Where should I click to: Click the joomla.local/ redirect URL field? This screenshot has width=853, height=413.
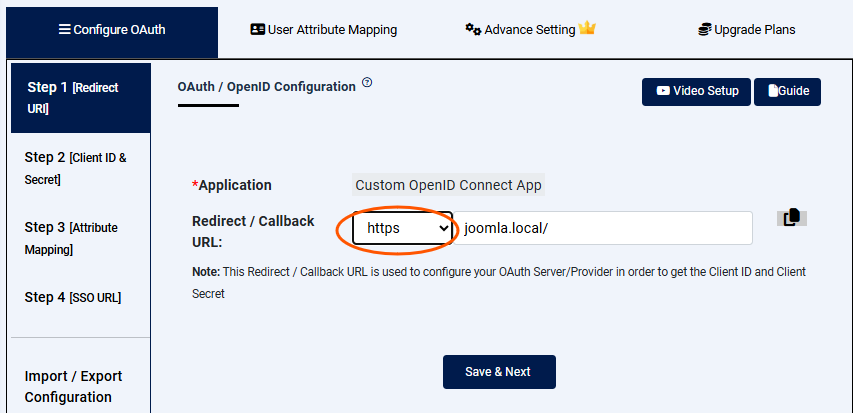tap(603, 228)
